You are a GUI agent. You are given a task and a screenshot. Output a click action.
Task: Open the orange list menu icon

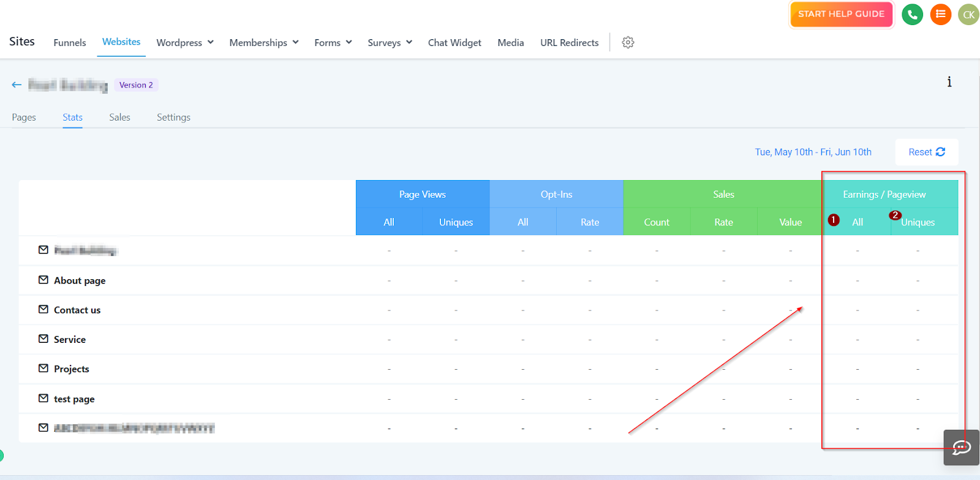(940, 14)
